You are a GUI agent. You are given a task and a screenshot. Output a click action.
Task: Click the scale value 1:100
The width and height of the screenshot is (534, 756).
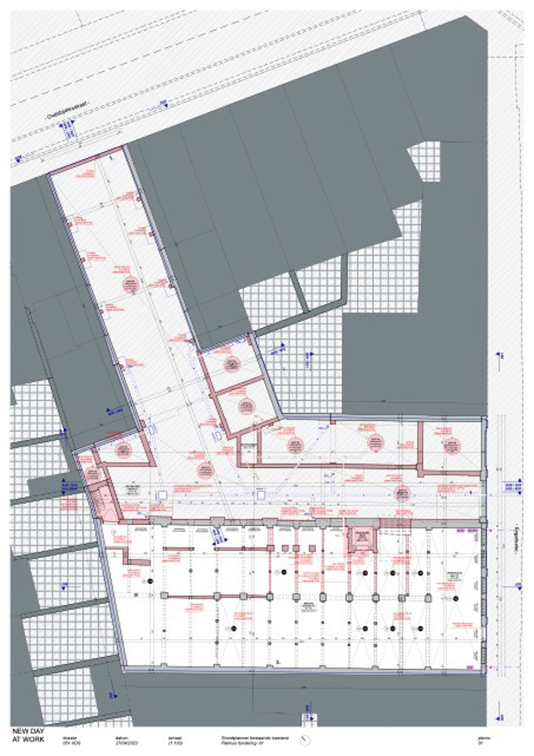(x=174, y=743)
